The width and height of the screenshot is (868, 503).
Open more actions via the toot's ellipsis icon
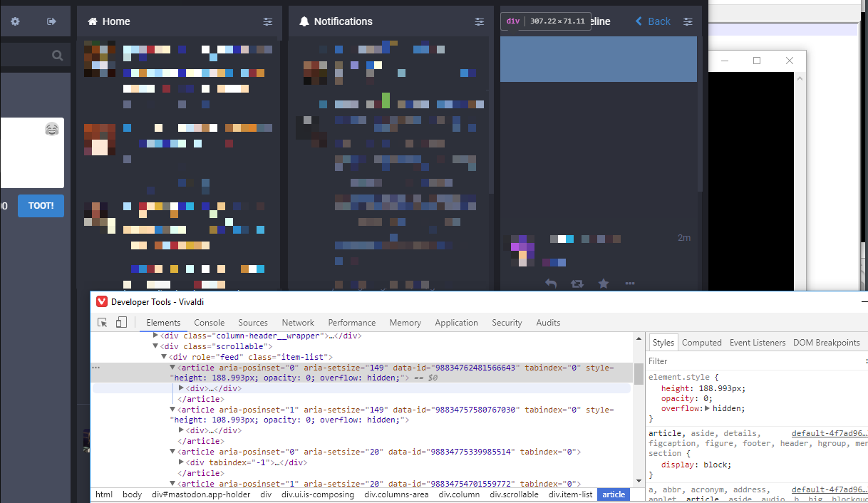(x=630, y=284)
